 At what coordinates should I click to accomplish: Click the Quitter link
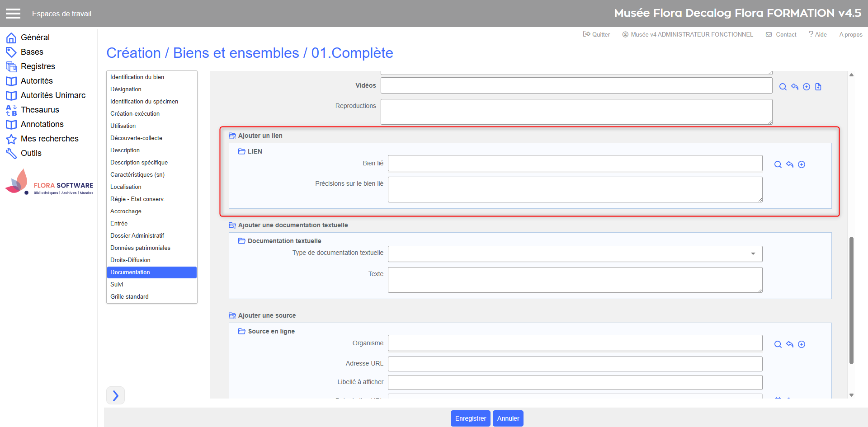point(596,34)
